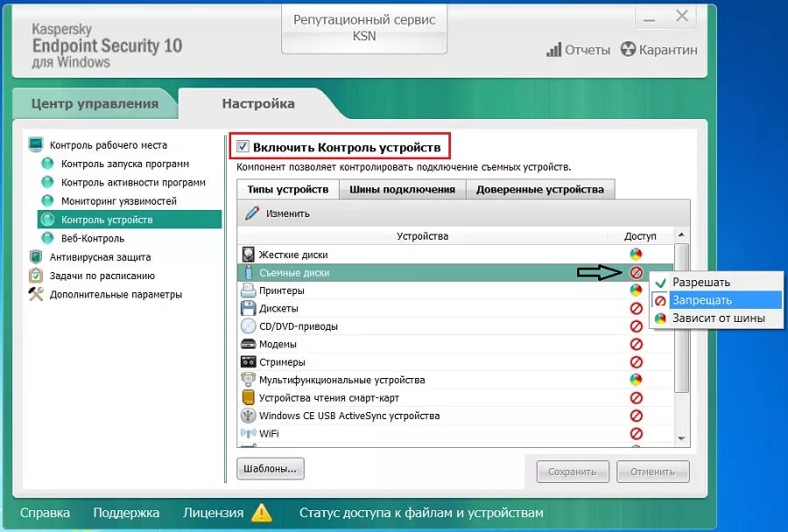Image resolution: width=788 pixels, height=532 pixels.
Task: Open Статус доступа к файлам и устройствам
Action: tap(421, 513)
